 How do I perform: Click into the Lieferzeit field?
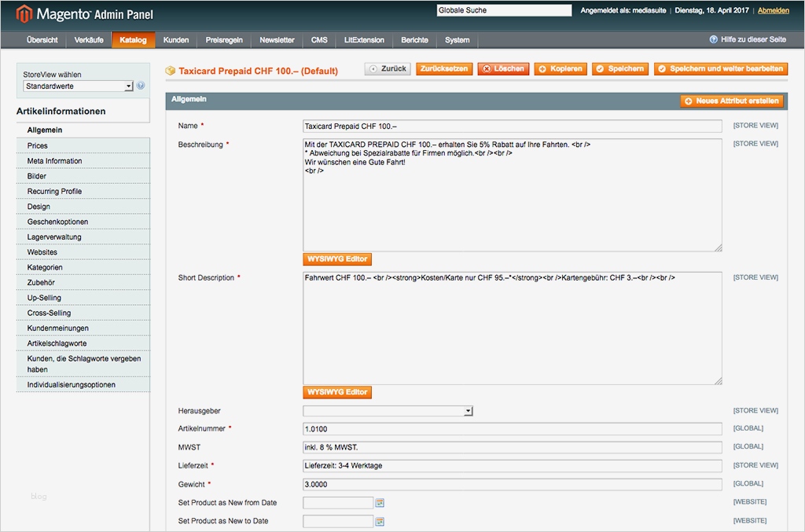tap(513, 466)
